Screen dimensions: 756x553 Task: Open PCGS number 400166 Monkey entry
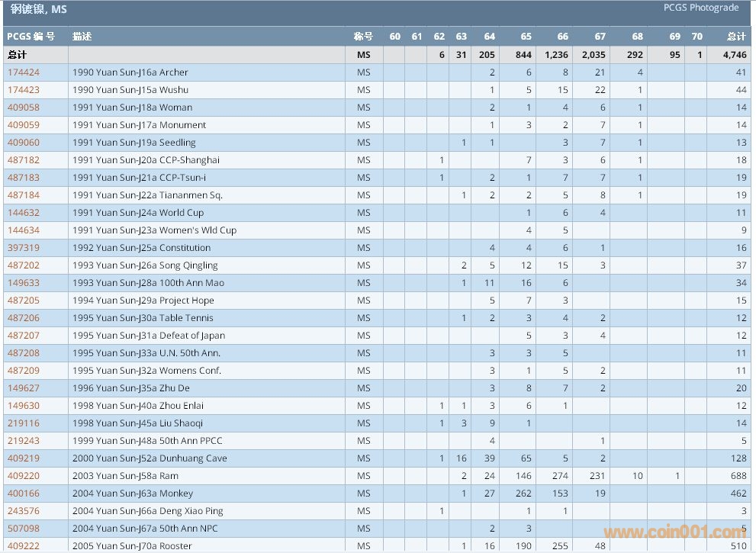[x=23, y=494]
